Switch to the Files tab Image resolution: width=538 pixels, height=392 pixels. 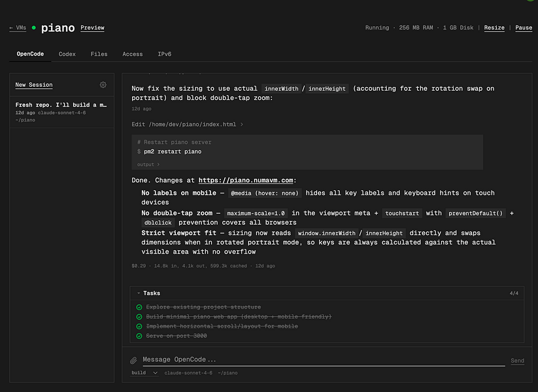[x=99, y=54]
